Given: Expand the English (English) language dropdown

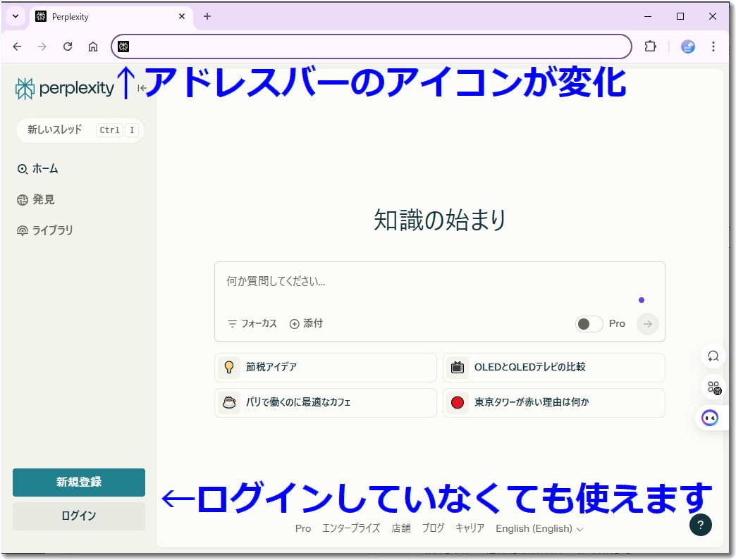Looking at the screenshot, I should pos(539,528).
